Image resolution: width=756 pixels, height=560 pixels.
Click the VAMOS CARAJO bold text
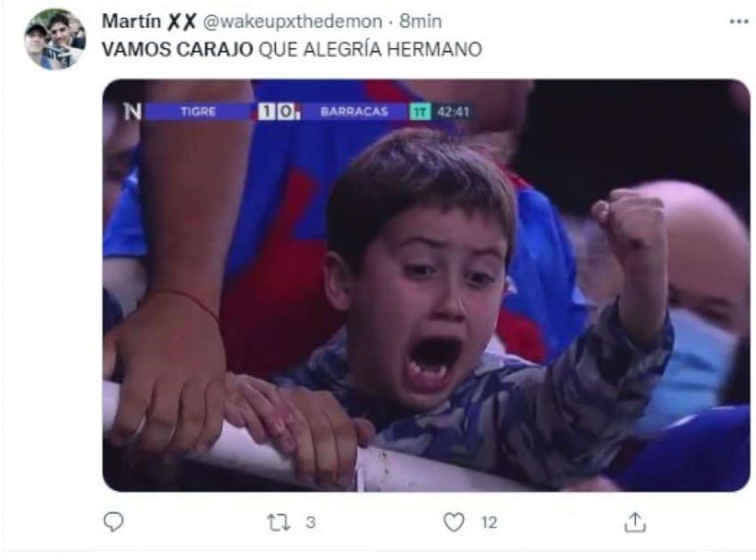pyautogui.click(x=177, y=49)
